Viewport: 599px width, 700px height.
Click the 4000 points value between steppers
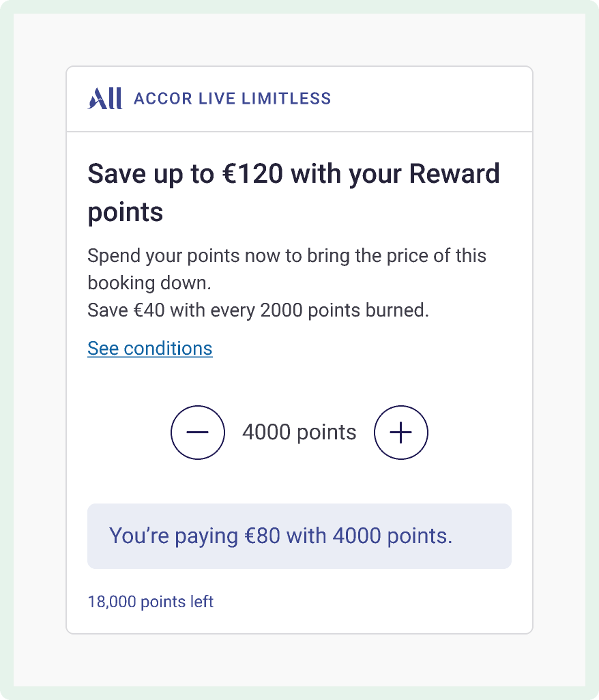tap(299, 433)
